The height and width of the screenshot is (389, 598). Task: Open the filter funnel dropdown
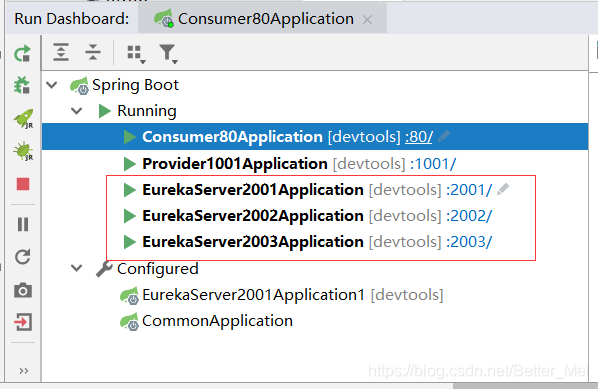click(x=168, y=54)
